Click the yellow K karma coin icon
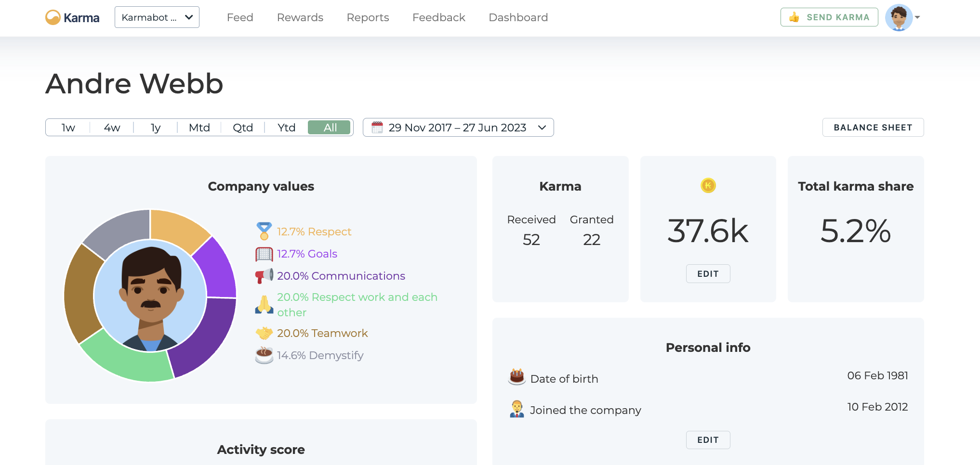Viewport: 980px width, 465px height. tap(708, 186)
